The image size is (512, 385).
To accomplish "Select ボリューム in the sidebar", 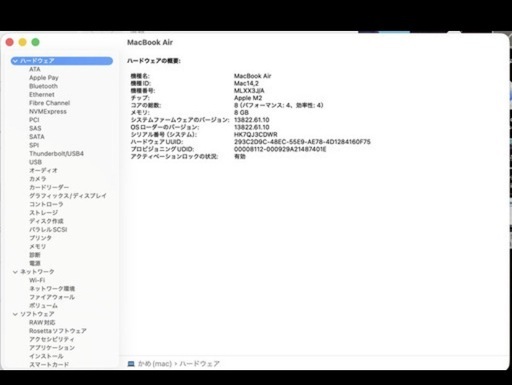I will (x=43, y=306).
